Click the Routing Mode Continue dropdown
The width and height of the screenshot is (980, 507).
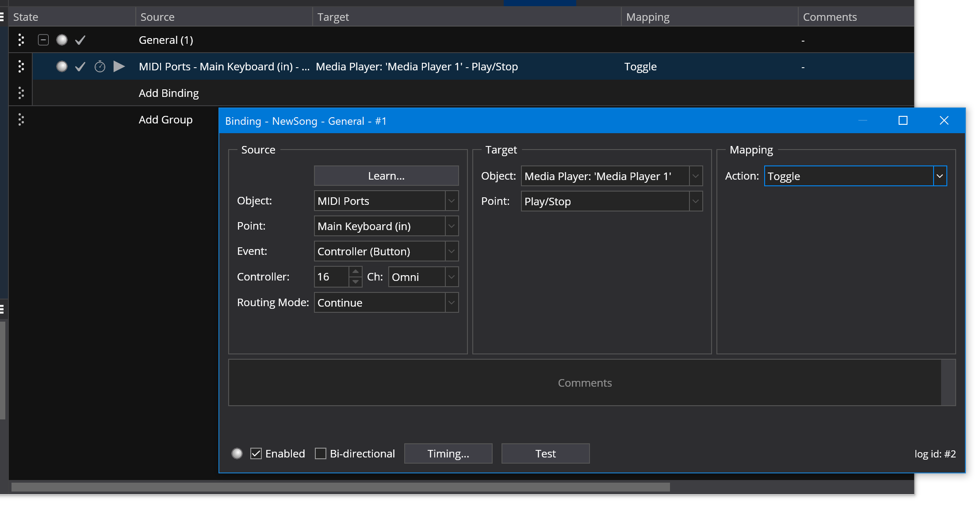pos(386,302)
